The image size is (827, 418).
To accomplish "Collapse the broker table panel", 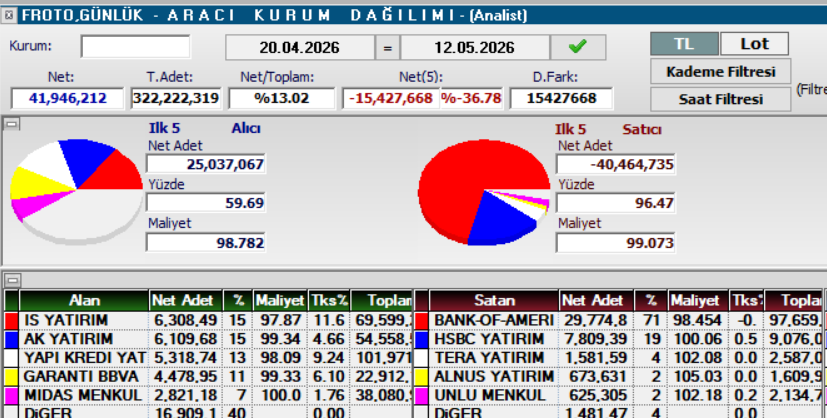I will pos(12,279).
